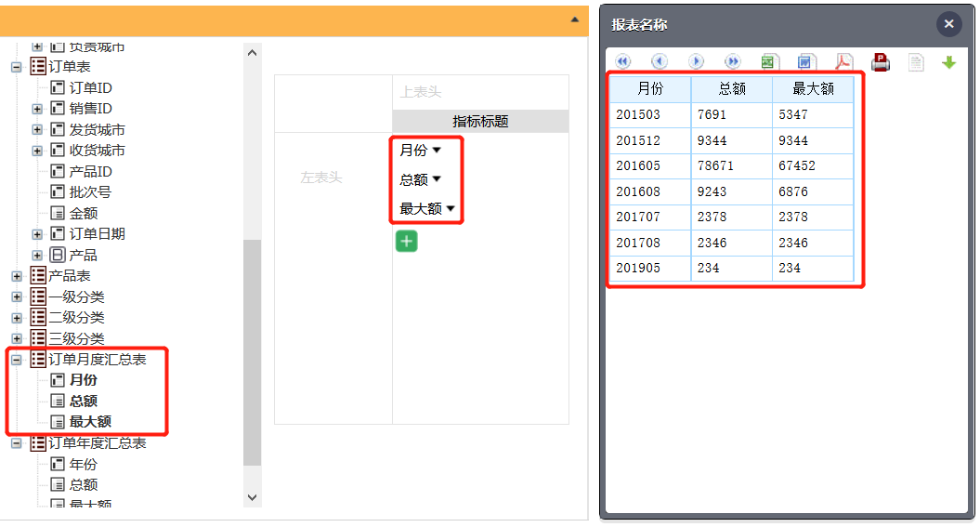Image resolution: width=980 pixels, height=527 pixels.
Task: Click the tree scrollbar down arrow
Action: 252,497
